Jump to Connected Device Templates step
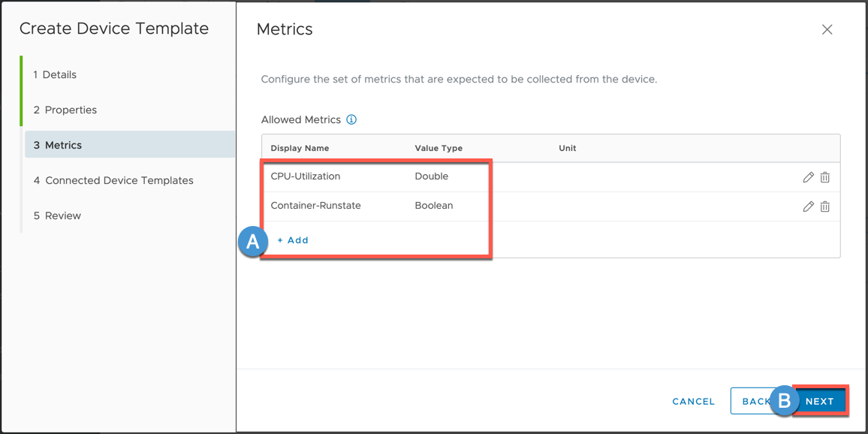868x434 pixels. 113,180
